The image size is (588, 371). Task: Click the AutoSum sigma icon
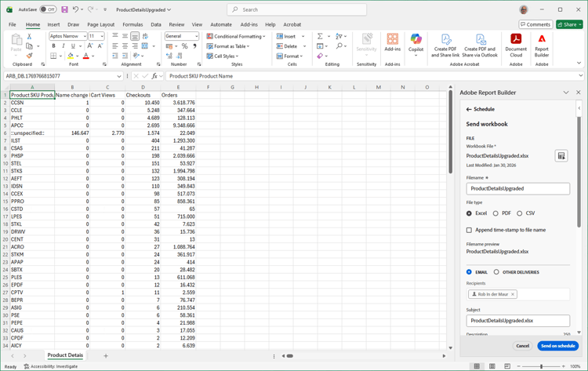(x=320, y=36)
